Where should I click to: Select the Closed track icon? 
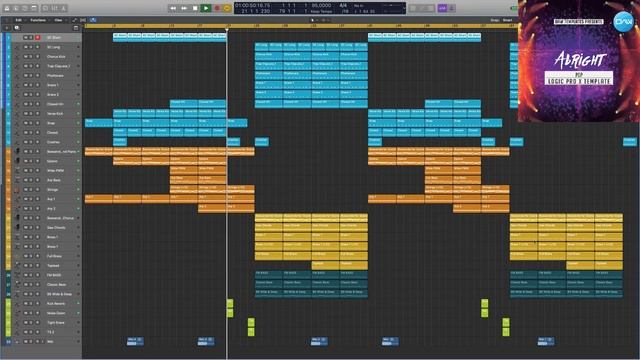tap(17, 133)
